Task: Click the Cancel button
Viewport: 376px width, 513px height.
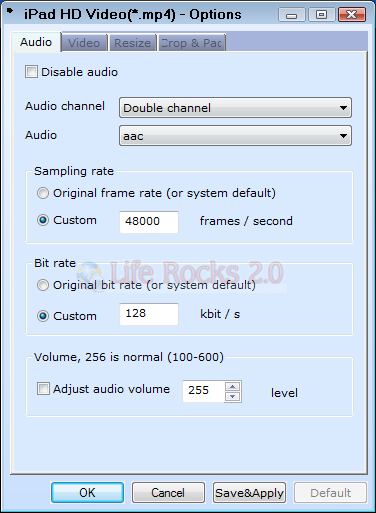Action: coord(168,492)
